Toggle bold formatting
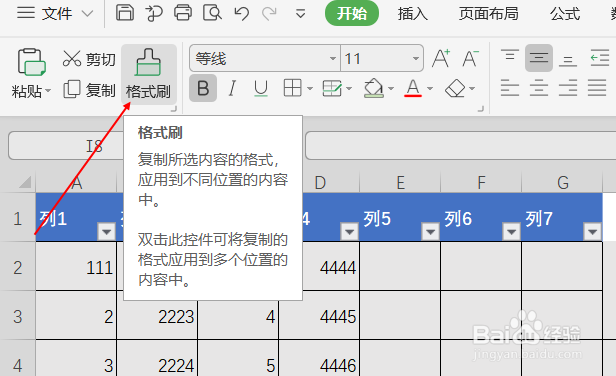Image resolution: width=616 pixels, height=376 pixels. point(203,88)
